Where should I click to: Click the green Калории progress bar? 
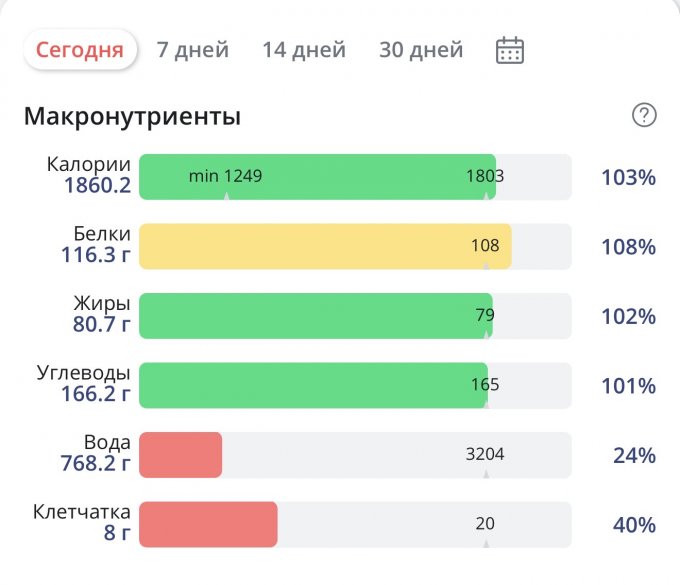(317, 177)
